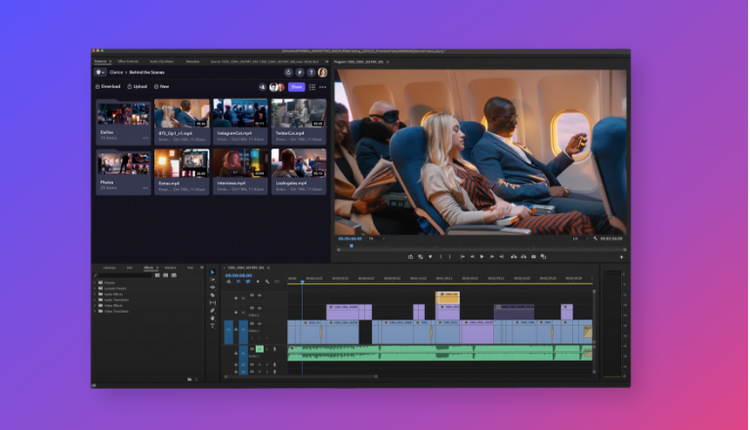This screenshot has height=430, width=750.
Task: Select the Ripple Edit tool
Action: [212, 287]
